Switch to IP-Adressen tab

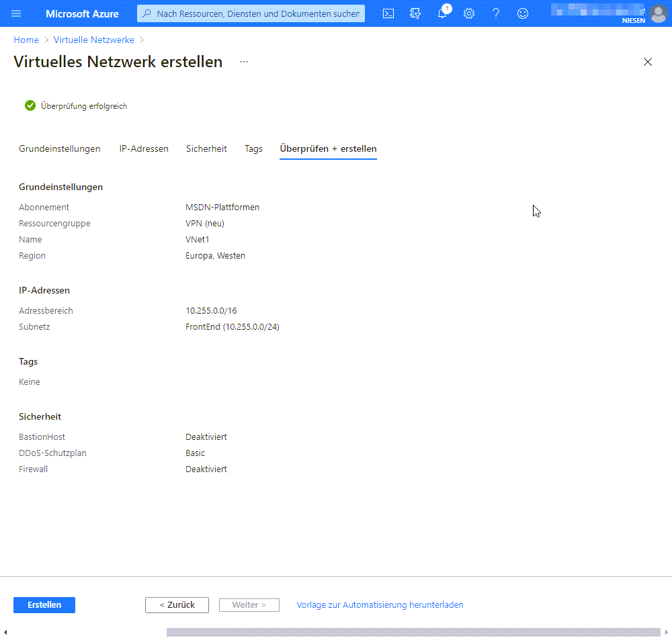pos(144,148)
